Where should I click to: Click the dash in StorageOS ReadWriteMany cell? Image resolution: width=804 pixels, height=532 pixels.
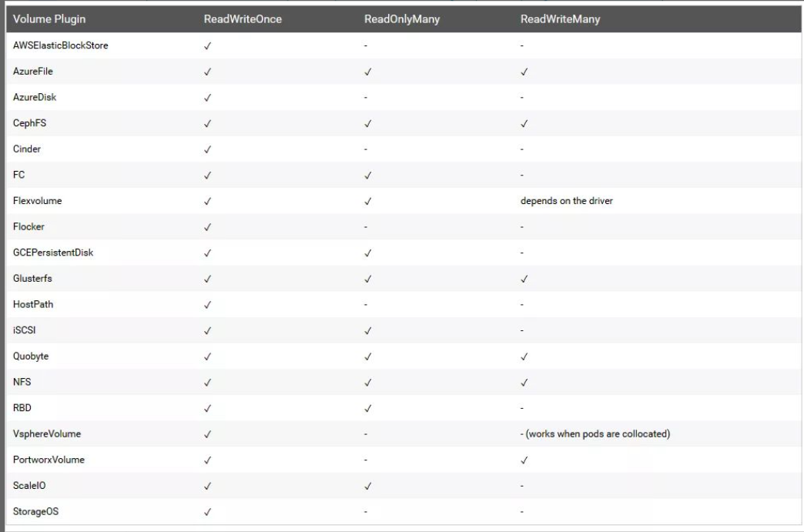(522, 511)
